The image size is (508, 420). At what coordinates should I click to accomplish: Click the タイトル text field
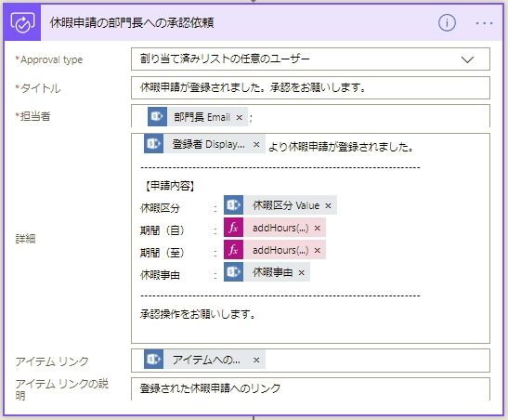pyautogui.click(x=310, y=87)
